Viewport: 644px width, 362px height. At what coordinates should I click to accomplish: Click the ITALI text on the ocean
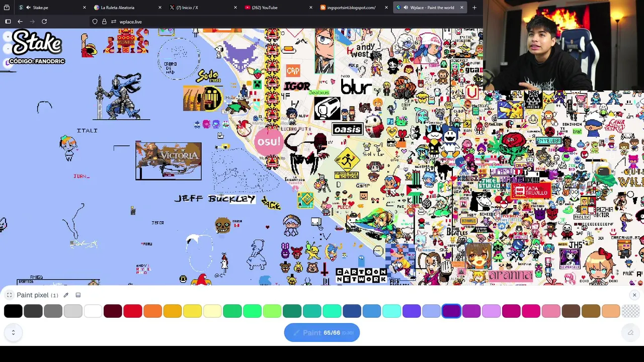[87, 130]
